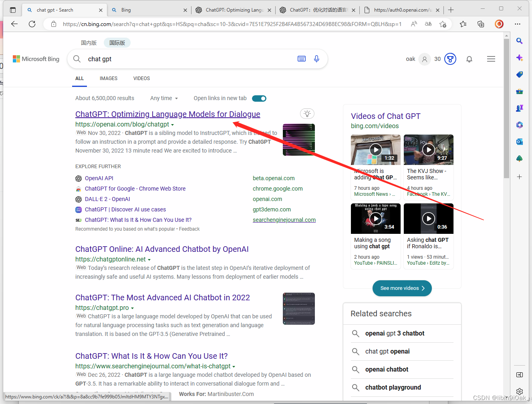This screenshot has height=404, width=532.
Task: Open ChatGPT: The Most Advanced AI Chatbot result
Action: (163, 297)
